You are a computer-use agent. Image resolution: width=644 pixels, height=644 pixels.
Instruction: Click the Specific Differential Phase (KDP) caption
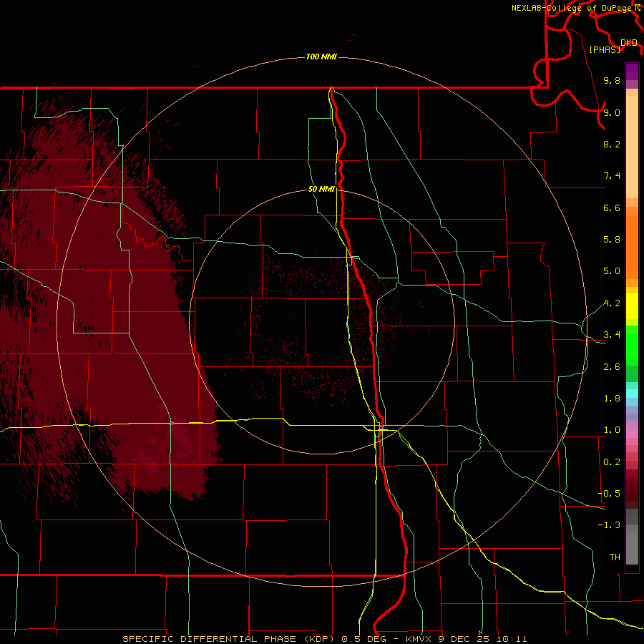point(231,639)
